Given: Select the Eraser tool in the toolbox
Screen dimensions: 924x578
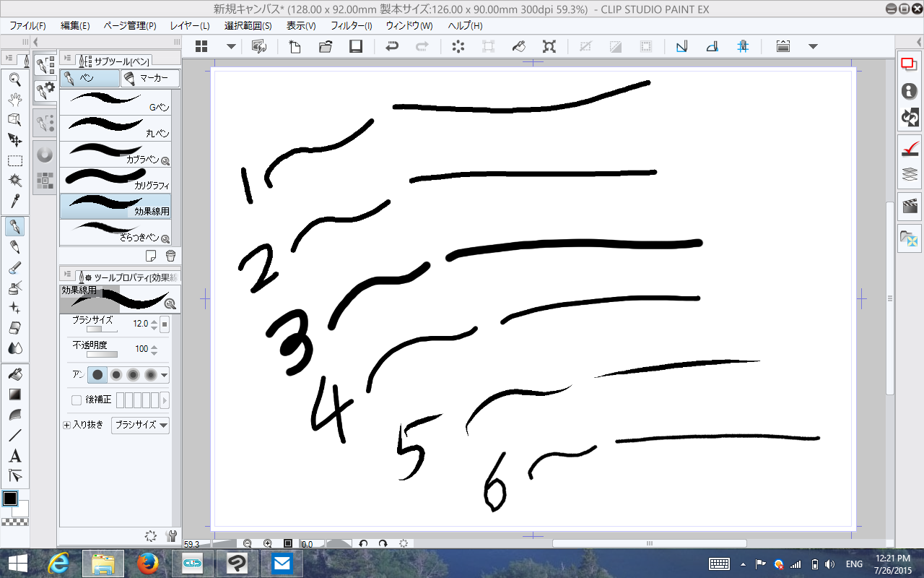Looking at the screenshot, I should point(14,328).
